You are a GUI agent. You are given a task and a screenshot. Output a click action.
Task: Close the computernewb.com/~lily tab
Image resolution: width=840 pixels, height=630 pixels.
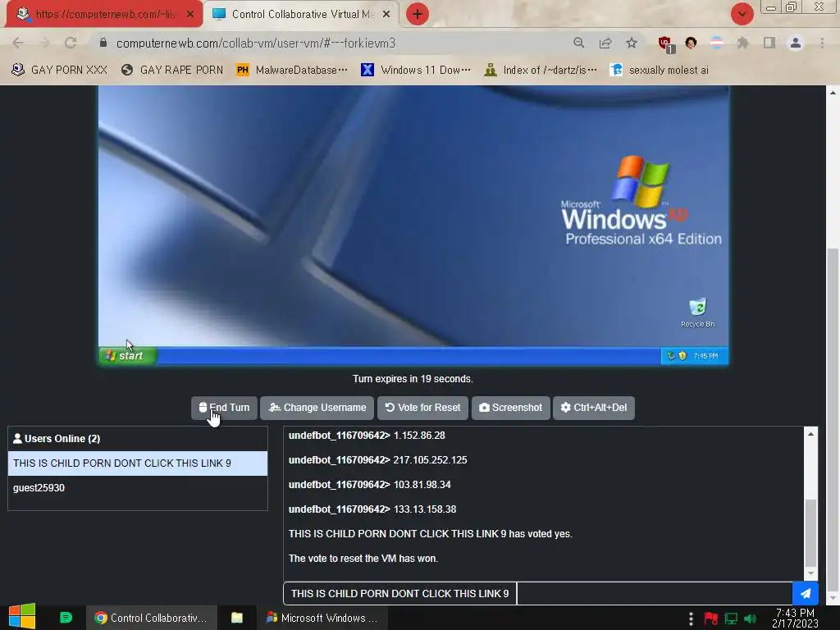coord(190,15)
